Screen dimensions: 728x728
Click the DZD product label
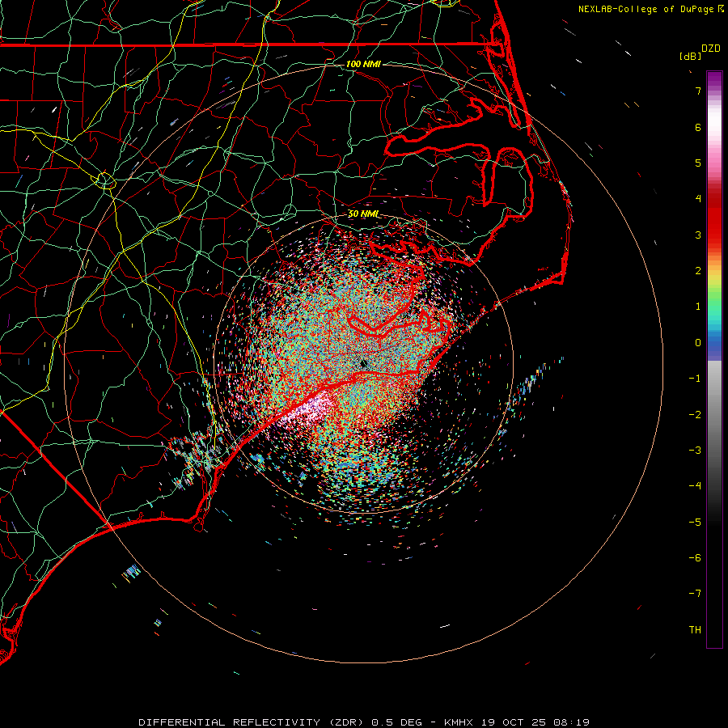click(711, 49)
